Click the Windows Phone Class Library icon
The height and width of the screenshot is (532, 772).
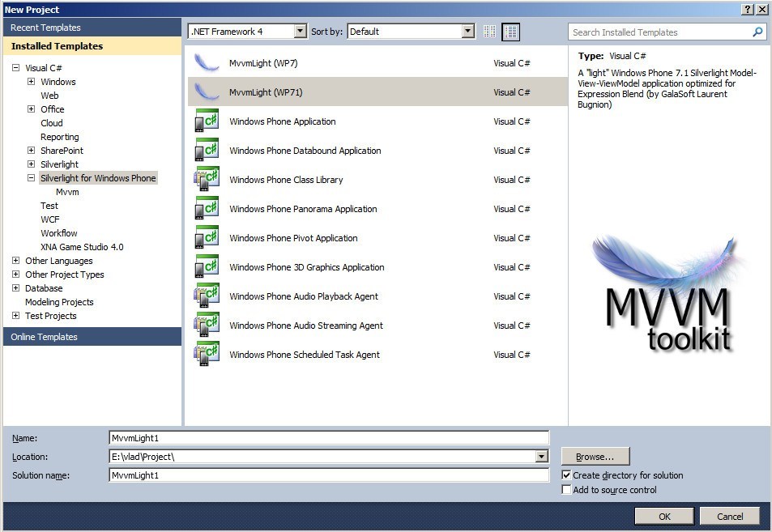(x=207, y=179)
